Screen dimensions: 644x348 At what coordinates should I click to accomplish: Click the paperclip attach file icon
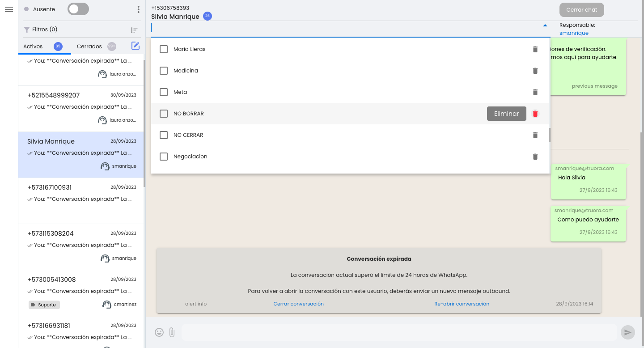click(x=172, y=332)
